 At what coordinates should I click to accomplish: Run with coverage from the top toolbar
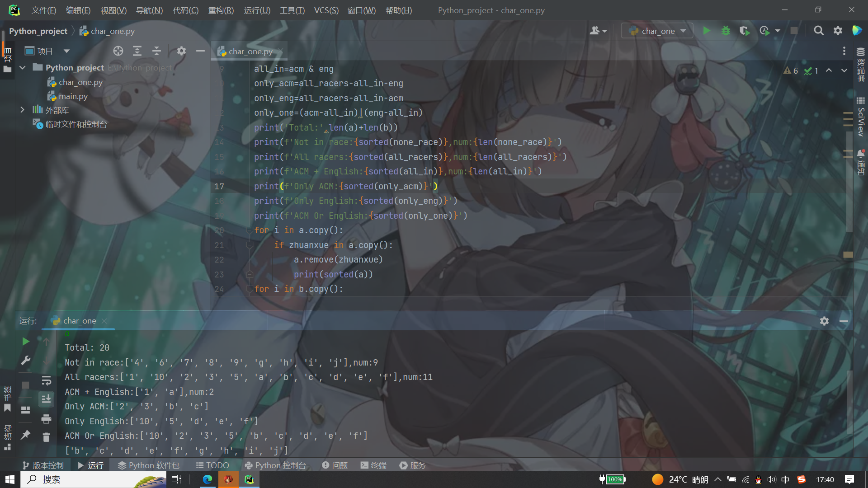(x=745, y=31)
